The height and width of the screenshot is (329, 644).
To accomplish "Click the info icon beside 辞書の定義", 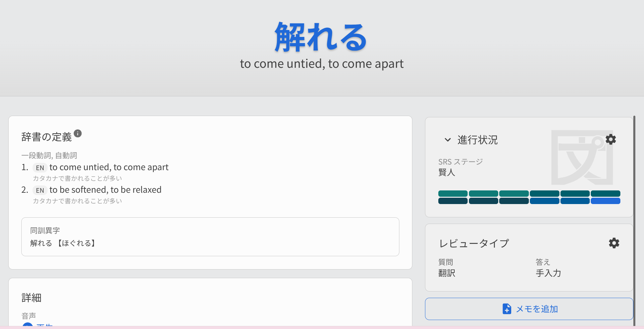I will (78, 133).
